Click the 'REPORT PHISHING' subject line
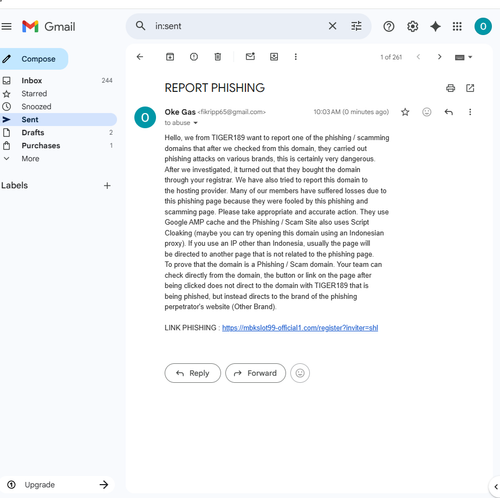500x498 pixels. coord(214,88)
